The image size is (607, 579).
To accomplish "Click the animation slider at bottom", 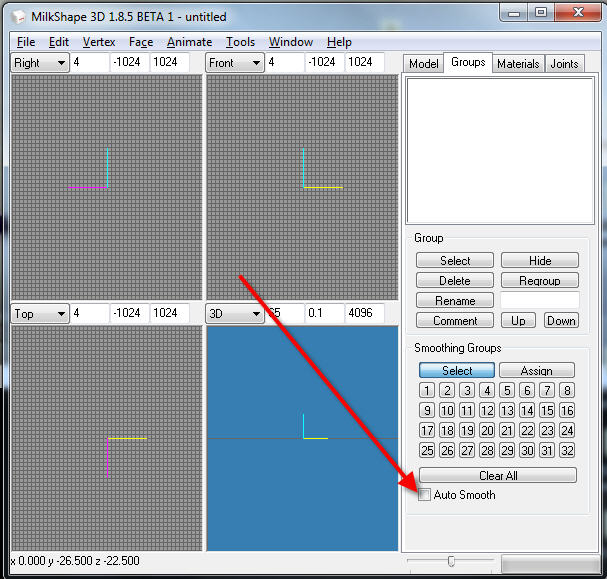I will coord(451,562).
